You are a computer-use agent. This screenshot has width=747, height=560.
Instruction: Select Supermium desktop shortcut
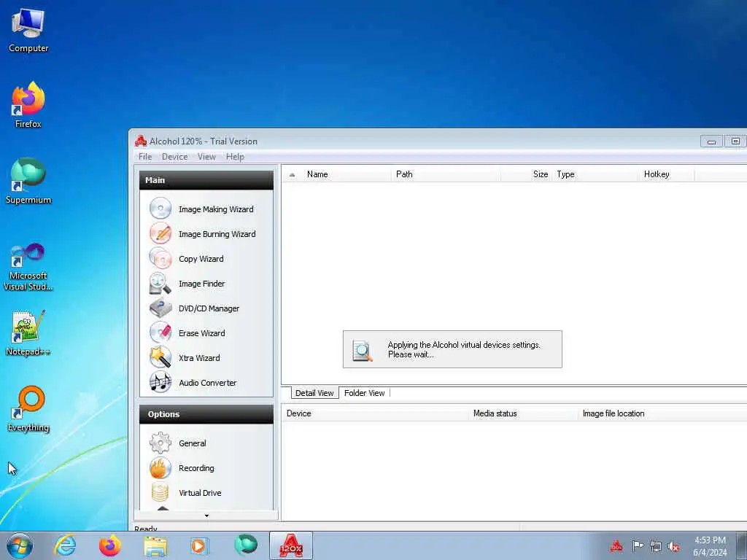tap(28, 182)
